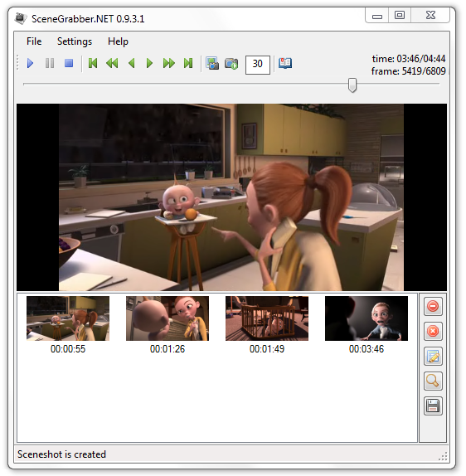The image size is (466, 476).
Task: Click the video preview frame
Action: coord(231,197)
